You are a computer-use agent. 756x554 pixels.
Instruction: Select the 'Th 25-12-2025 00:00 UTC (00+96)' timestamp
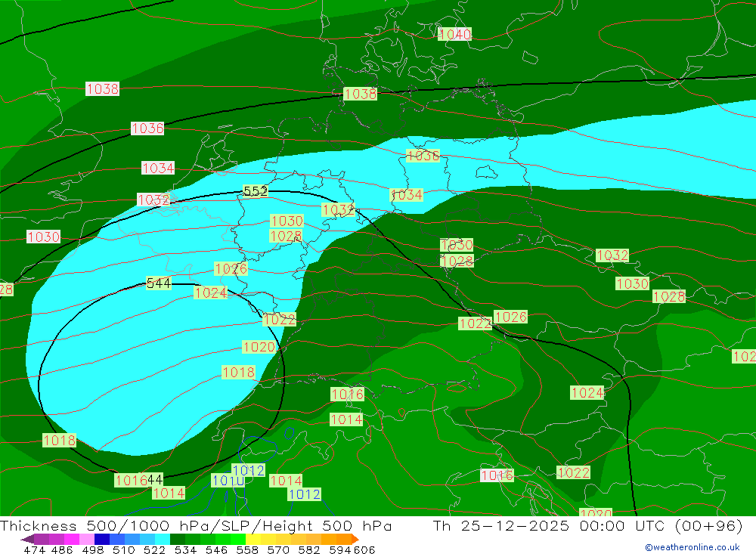coord(587,525)
